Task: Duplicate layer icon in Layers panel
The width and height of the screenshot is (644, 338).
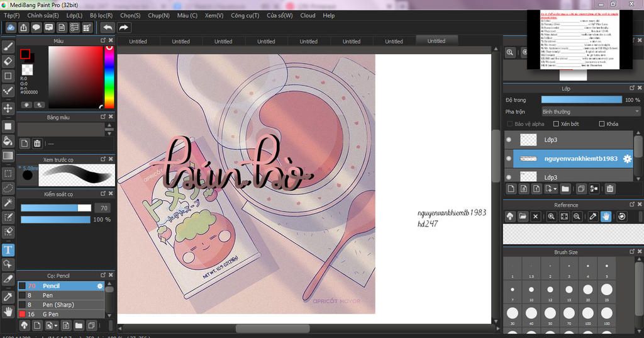Action: tap(581, 189)
